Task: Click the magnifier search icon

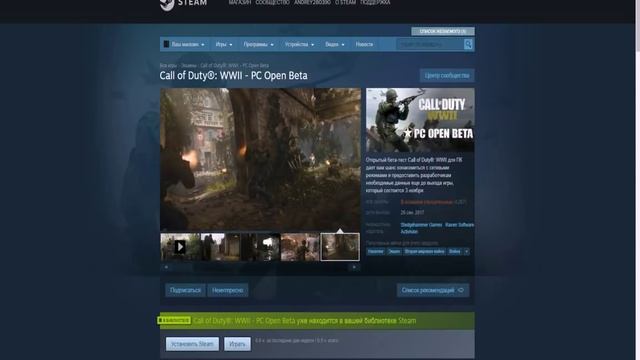Action: pyautogui.click(x=468, y=44)
